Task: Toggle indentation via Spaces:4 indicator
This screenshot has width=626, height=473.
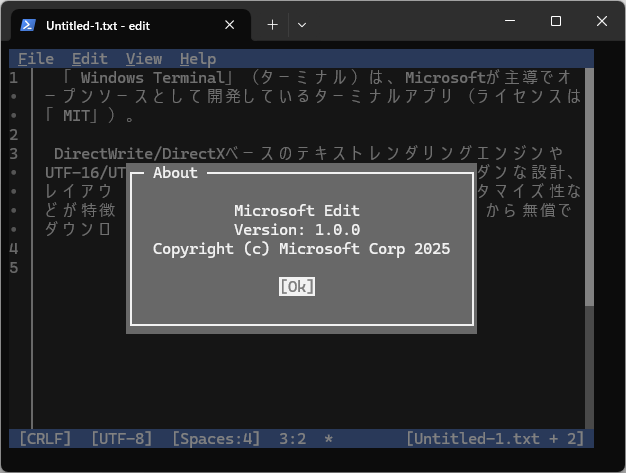Action: point(215,438)
